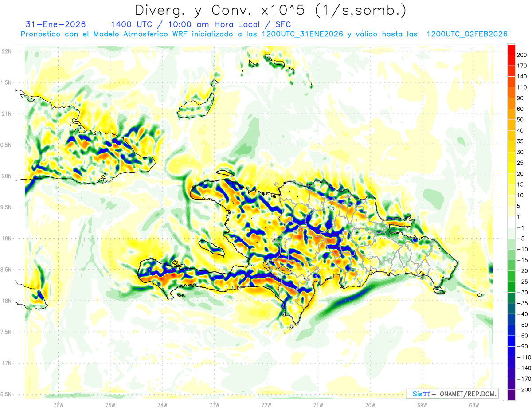532x411 pixels.
Task: Click the blue colorbar swatch between -60 and -90
Action: [x=511, y=341]
